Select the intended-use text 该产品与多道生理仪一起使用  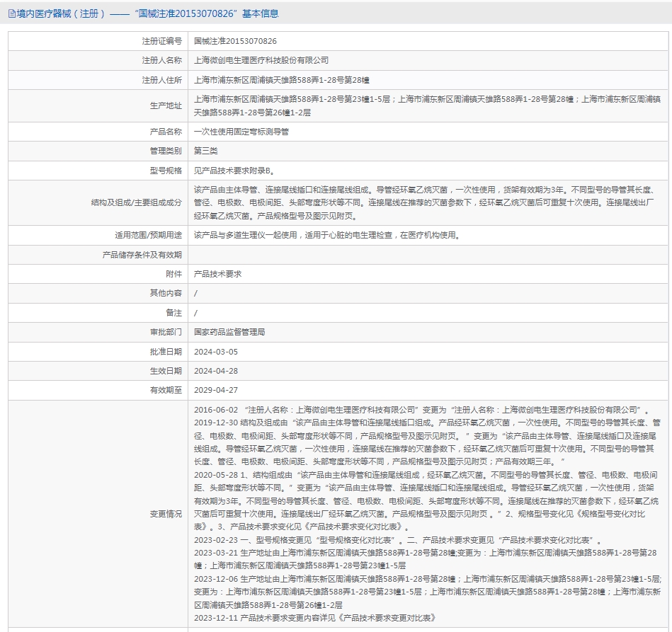click(x=327, y=235)
